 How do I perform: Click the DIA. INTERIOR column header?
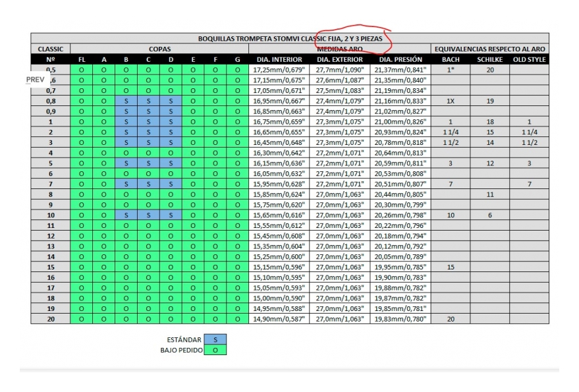pyautogui.click(x=279, y=59)
